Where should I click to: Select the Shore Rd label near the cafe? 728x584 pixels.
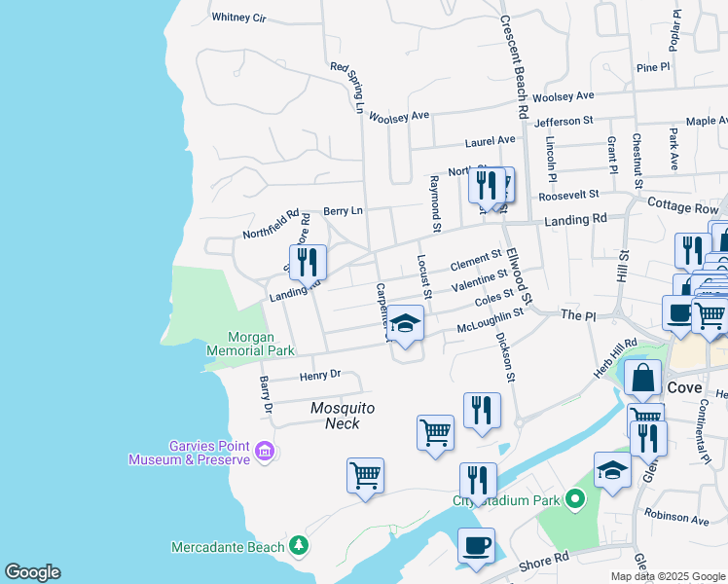544,562
